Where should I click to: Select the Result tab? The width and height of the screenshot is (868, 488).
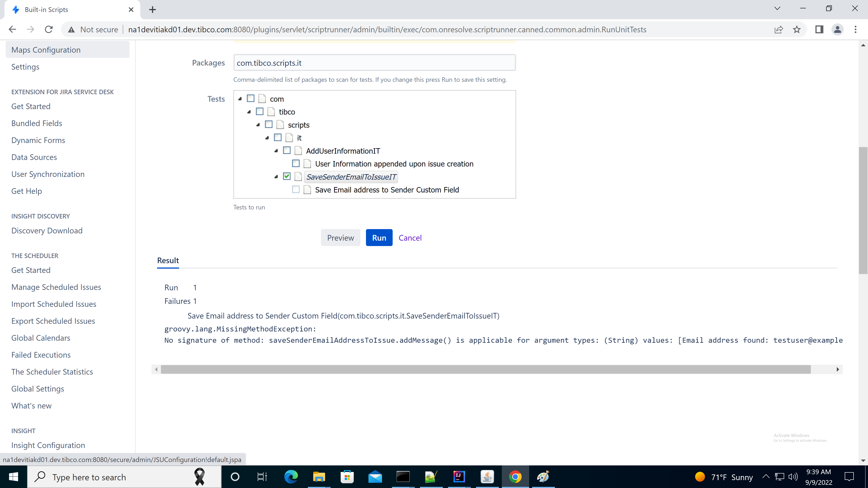point(168,260)
